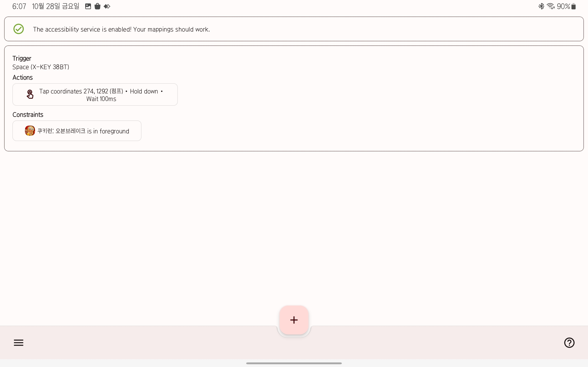Open the Key Mapper notification icon
This screenshot has height=367, width=588.
[107, 6]
